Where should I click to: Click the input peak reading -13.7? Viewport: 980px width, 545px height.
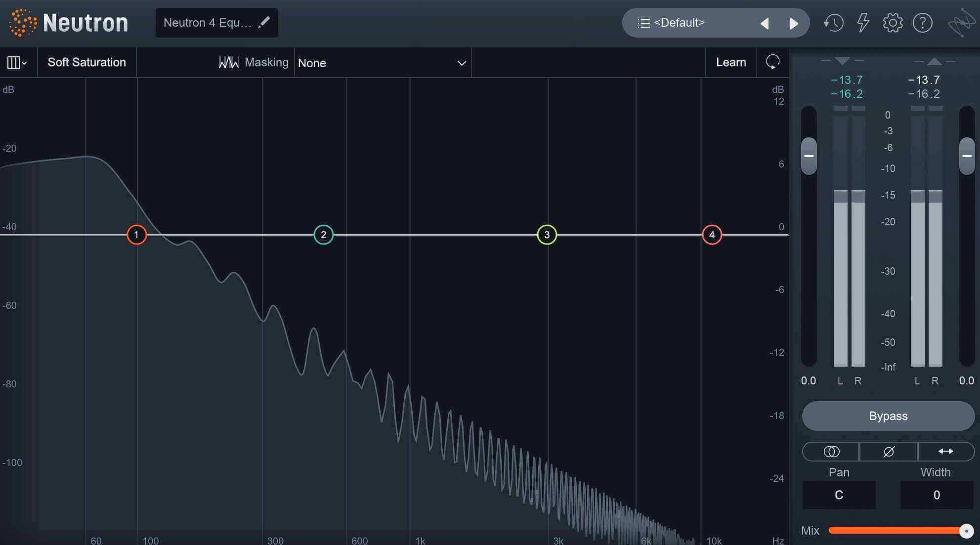coord(847,80)
